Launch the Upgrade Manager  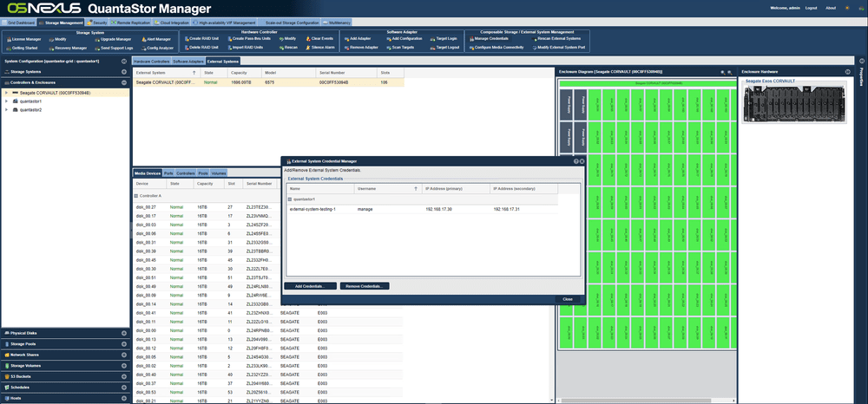[x=113, y=39]
